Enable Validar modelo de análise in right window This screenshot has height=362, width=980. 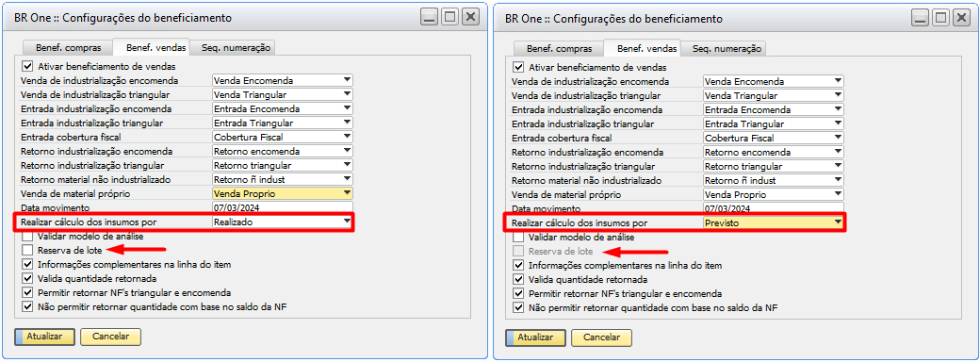517,238
